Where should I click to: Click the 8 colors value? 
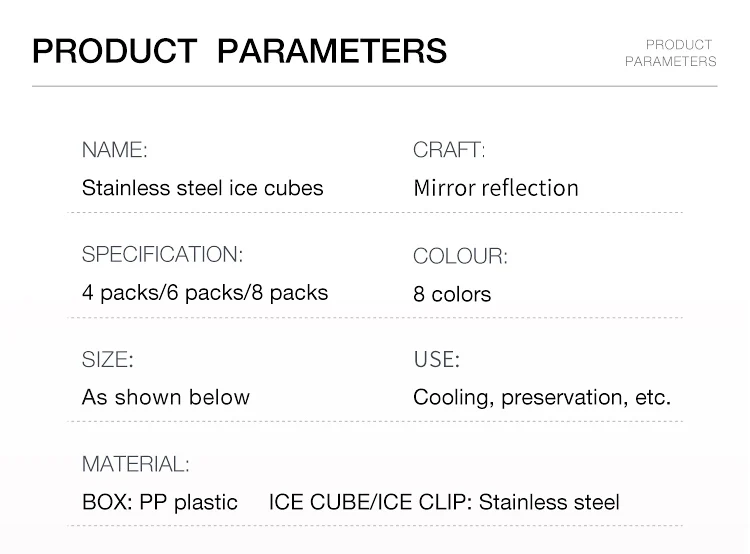452,294
